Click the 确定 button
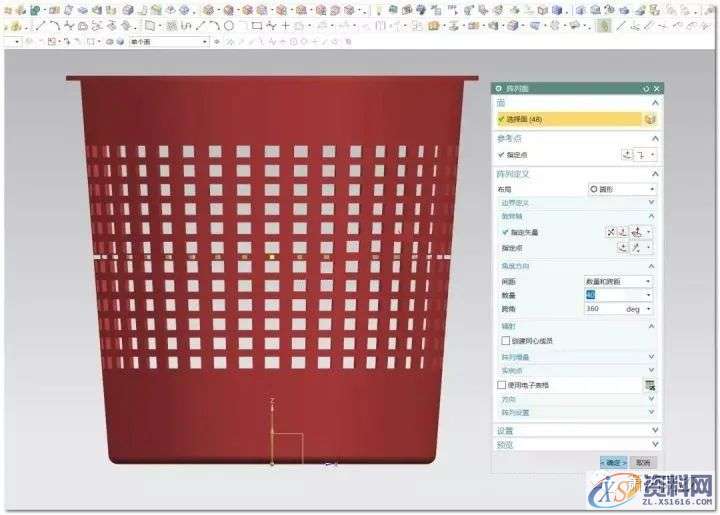Viewport: 720px width, 515px height. click(613, 463)
